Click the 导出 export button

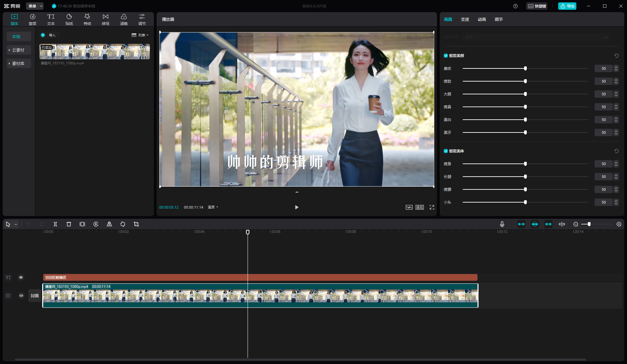coord(567,6)
